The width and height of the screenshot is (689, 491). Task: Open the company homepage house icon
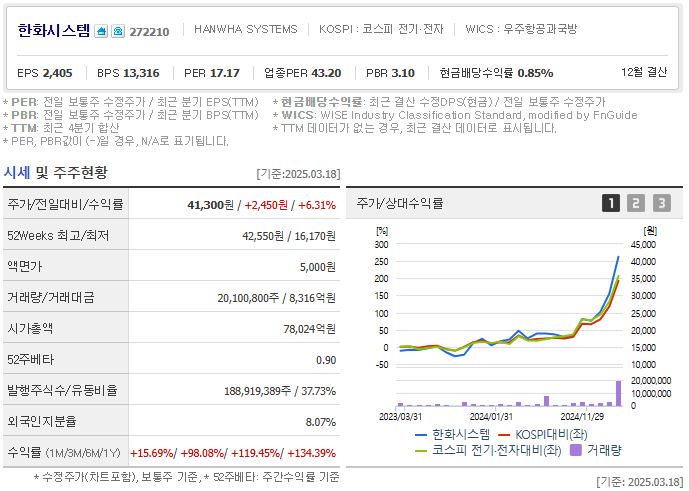101,32
